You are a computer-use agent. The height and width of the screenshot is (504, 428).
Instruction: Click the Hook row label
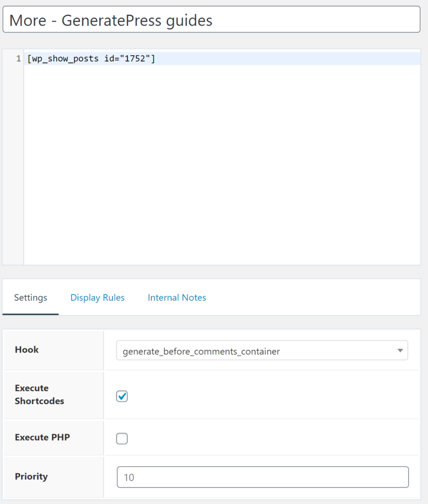tap(27, 350)
